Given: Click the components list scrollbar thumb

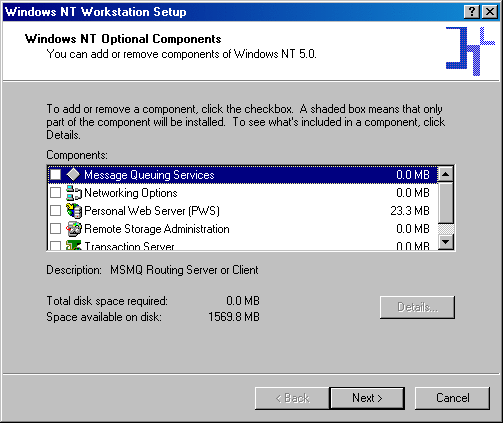Looking at the screenshot, I should 446,203.
